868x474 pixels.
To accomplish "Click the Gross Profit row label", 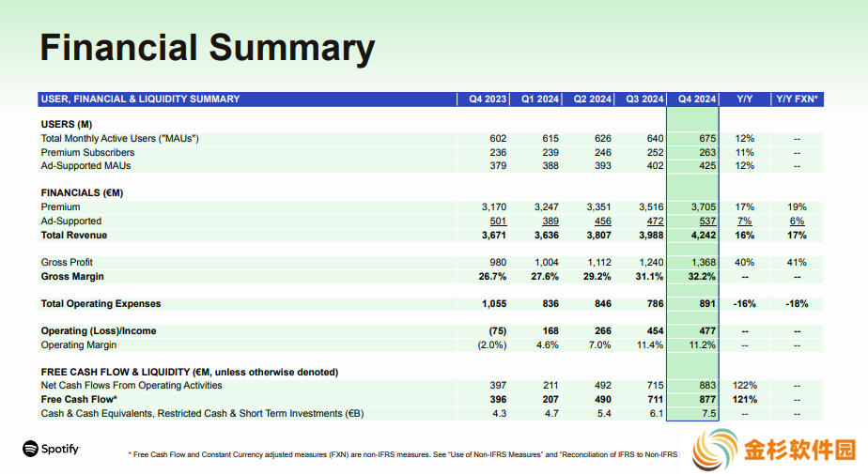I will (x=67, y=262).
